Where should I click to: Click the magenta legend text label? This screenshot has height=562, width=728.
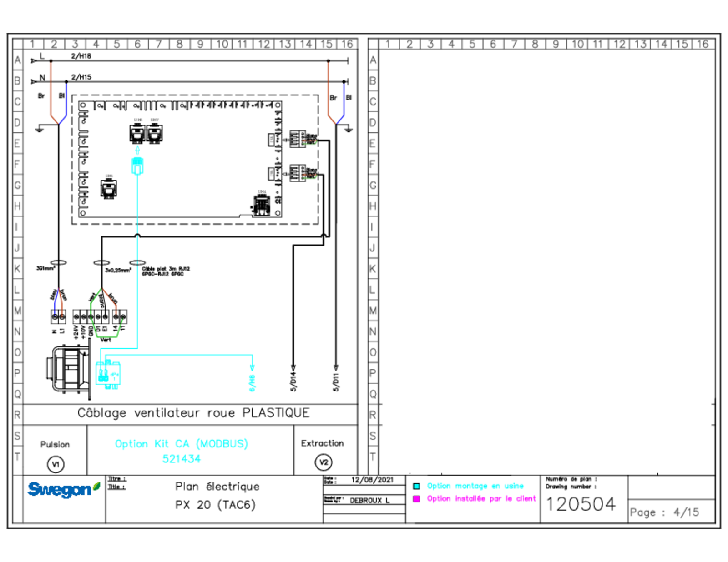481,499
